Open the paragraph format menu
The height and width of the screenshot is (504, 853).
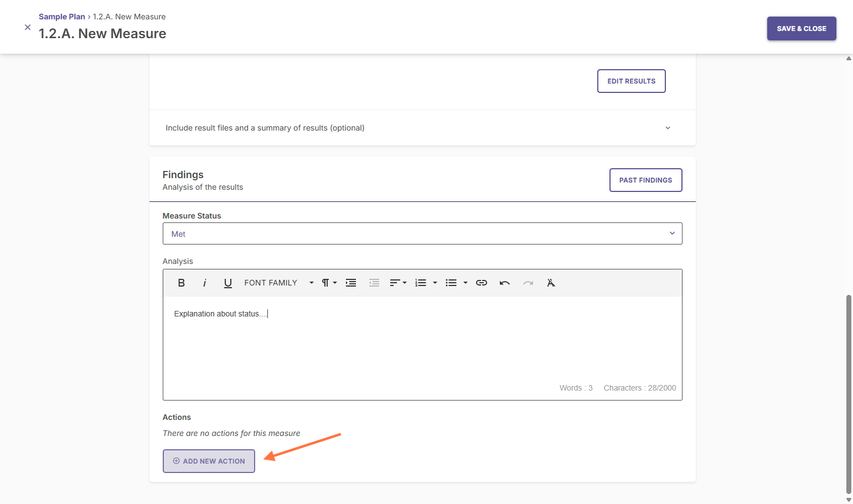[329, 283]
